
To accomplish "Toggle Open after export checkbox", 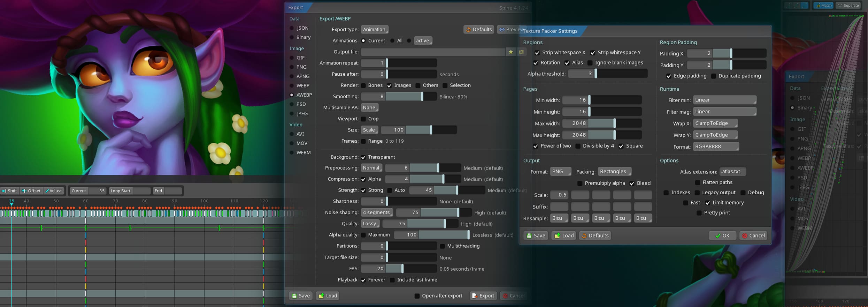I will pos(417,296).
